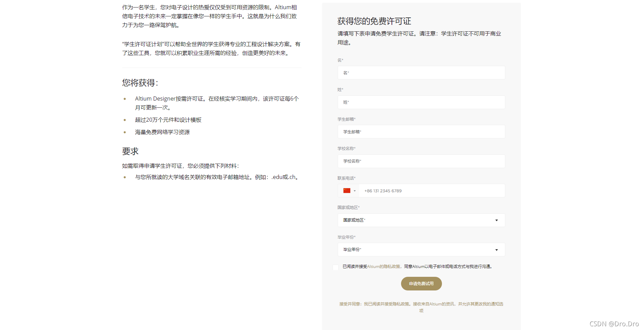Click the 要求 section heading

[130, 151]
